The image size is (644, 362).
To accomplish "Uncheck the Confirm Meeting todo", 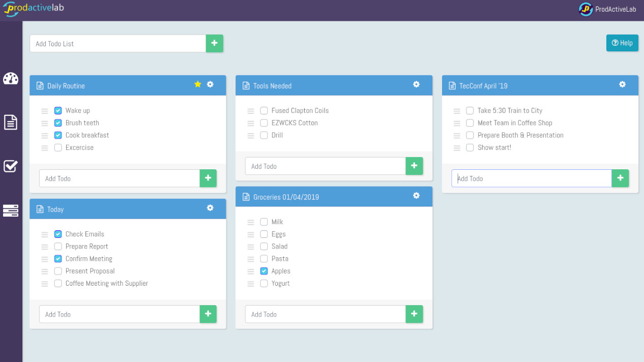I will pyautogui.click(x=58, y=259).
